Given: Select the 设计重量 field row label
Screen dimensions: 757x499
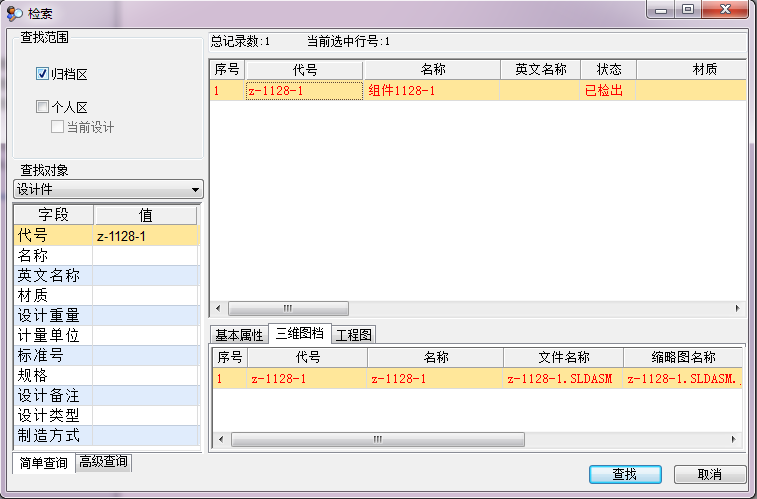Looking at the screenshot, I should click(x=53, y=315).
